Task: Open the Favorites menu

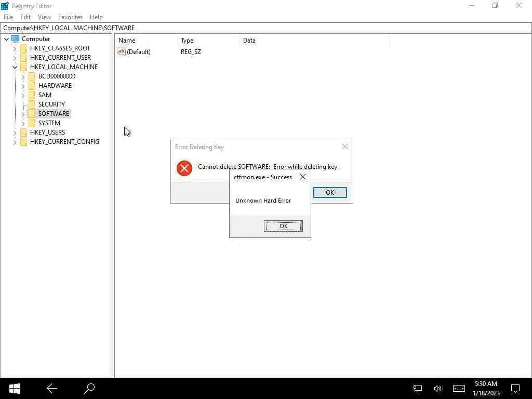Action: point(70,17)
